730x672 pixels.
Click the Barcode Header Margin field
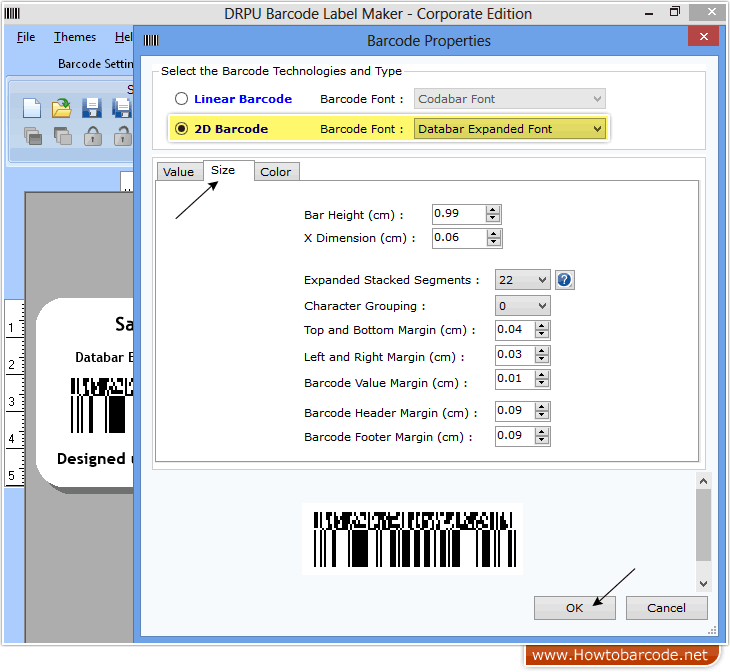click(515, 411)
